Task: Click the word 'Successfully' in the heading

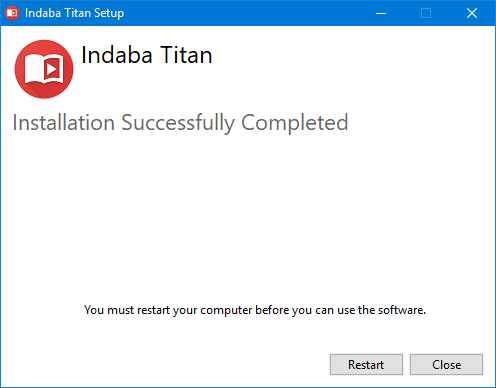Action: [178, 123]
